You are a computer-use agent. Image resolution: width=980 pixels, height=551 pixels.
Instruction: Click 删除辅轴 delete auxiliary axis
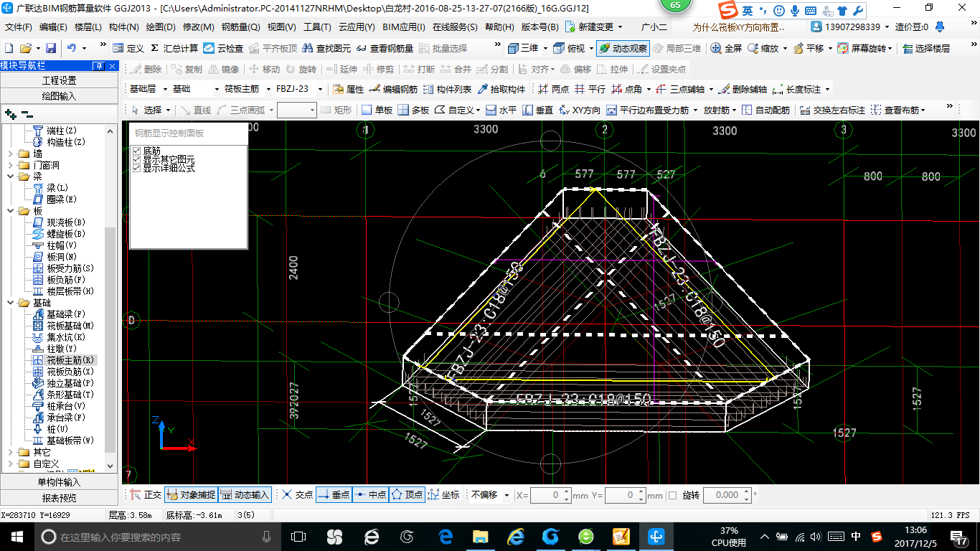[x=743, y=90]
